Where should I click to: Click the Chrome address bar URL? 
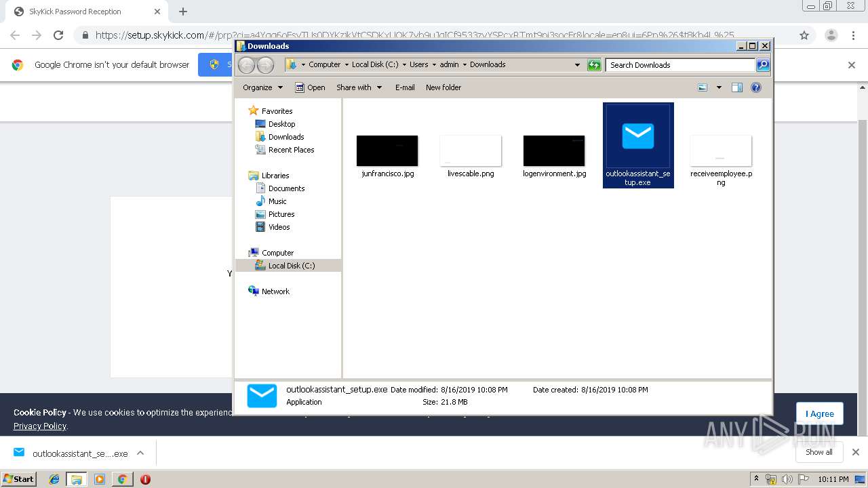pyautogui.click(x=414, y=35)
